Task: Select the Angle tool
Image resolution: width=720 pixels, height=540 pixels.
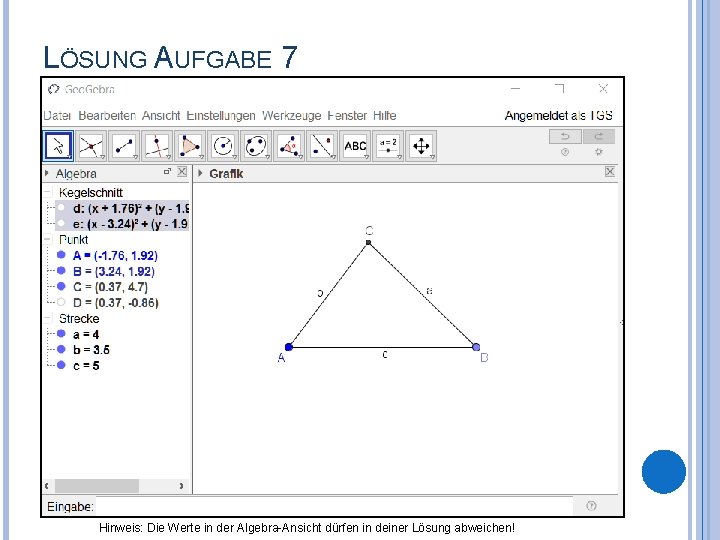Action: pos(289,146)
